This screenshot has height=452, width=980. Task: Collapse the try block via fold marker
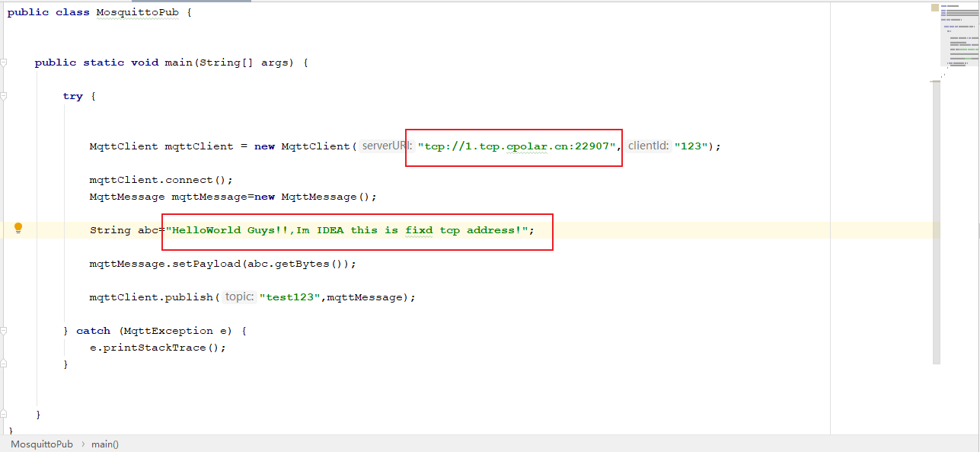pos(4,96)
